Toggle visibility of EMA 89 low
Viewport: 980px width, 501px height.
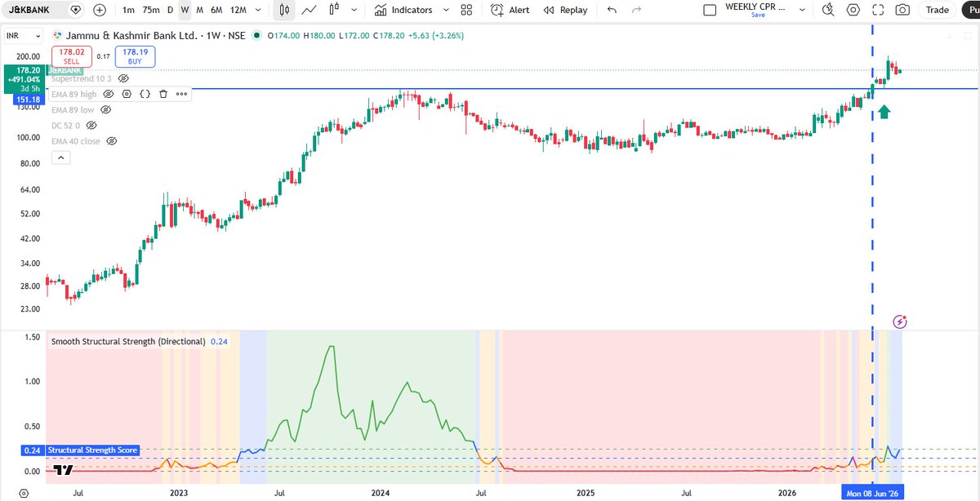point(105,109)
